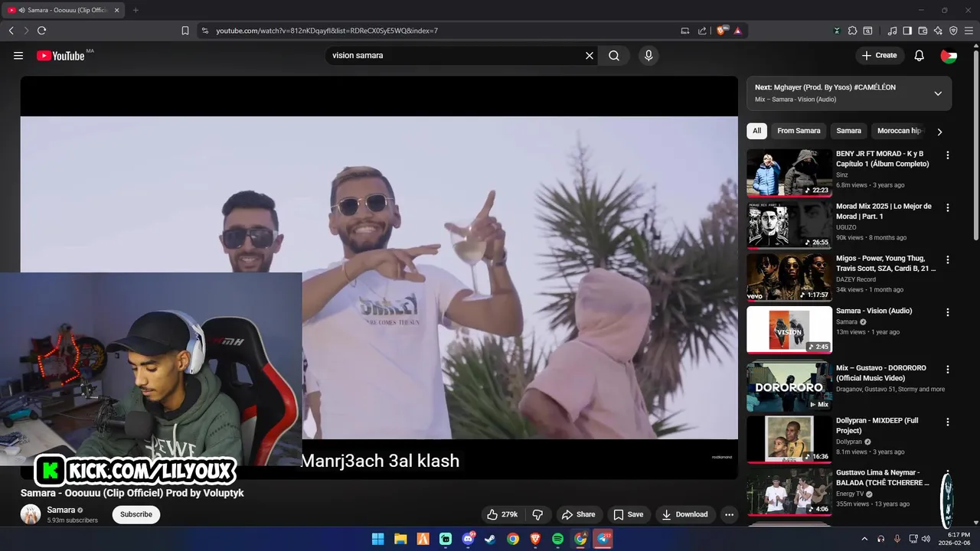
Task: Open Brave Rewards triangle icon
Action: click(x=738, y=31)
